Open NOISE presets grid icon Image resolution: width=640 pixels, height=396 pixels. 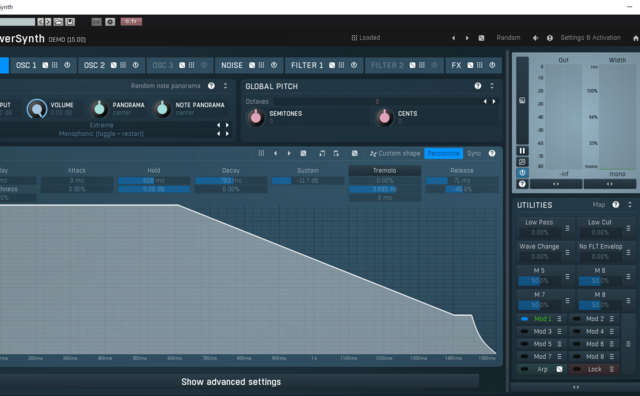point(261,65)
